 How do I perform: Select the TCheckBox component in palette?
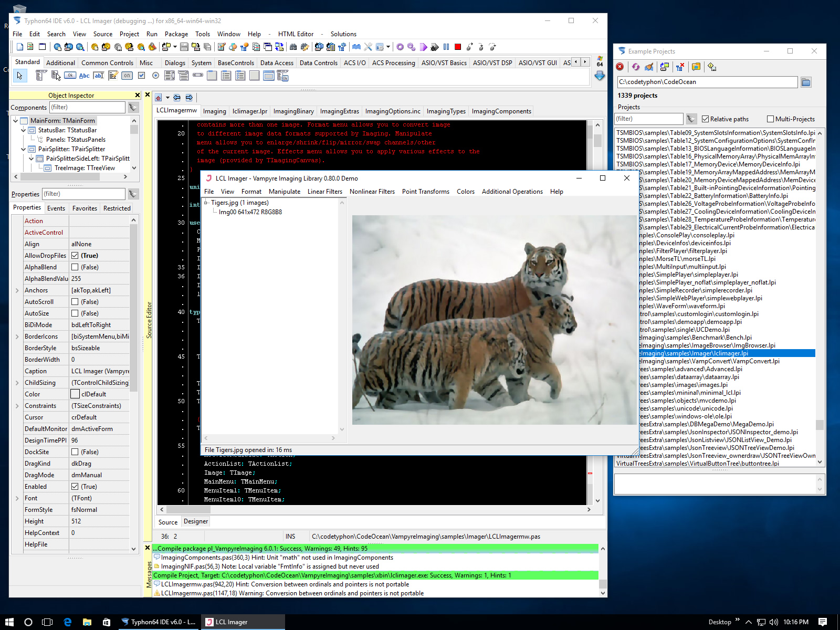141,76
